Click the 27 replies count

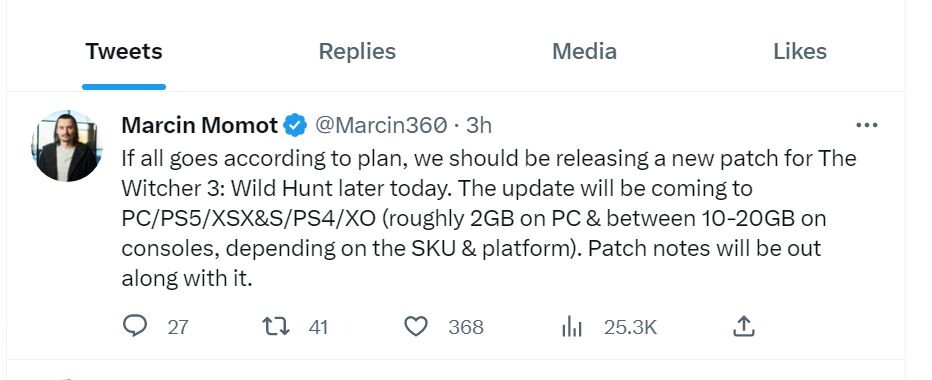tap(178, 327)
